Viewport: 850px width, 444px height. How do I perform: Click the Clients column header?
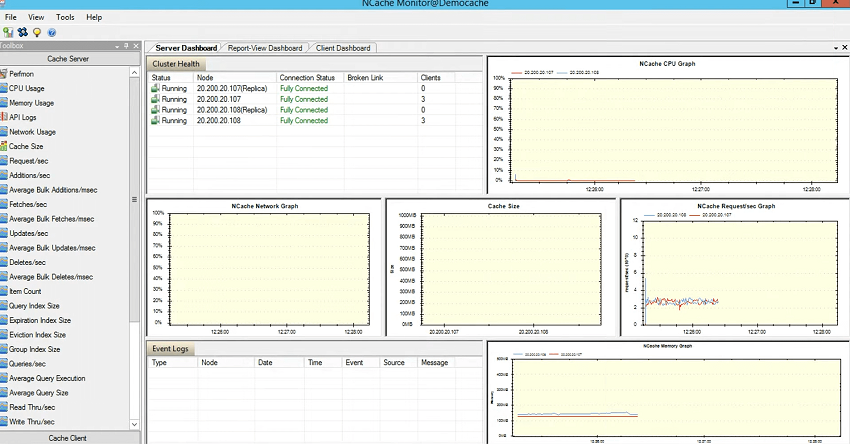[x=430, y=78]
